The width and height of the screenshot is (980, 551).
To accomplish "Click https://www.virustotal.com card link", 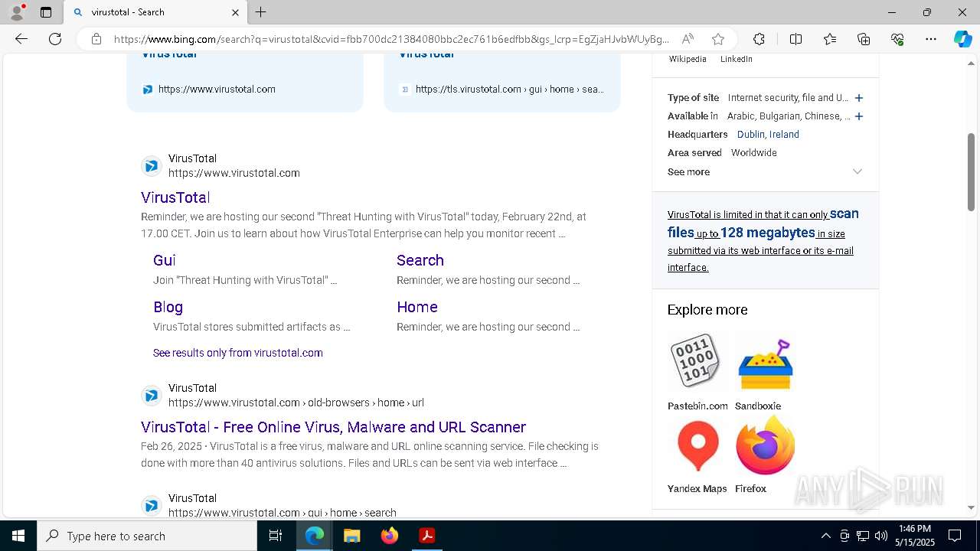I will pos(217,90).
